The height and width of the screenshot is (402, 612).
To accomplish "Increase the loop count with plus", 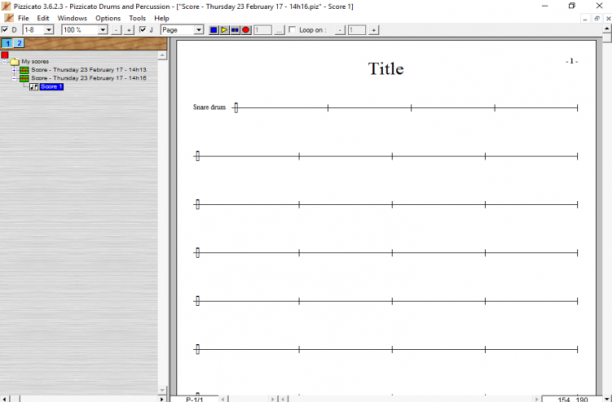I will [x=374, y=30].
